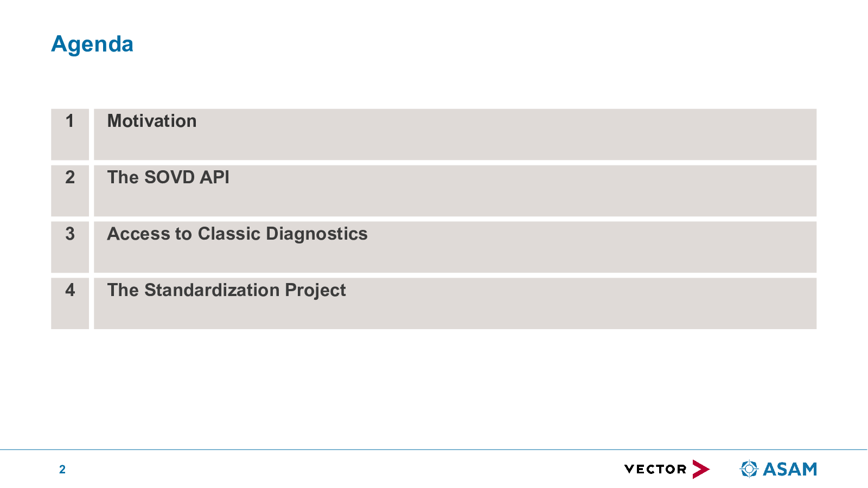Select agenda number 1 cell

[70, 134]
